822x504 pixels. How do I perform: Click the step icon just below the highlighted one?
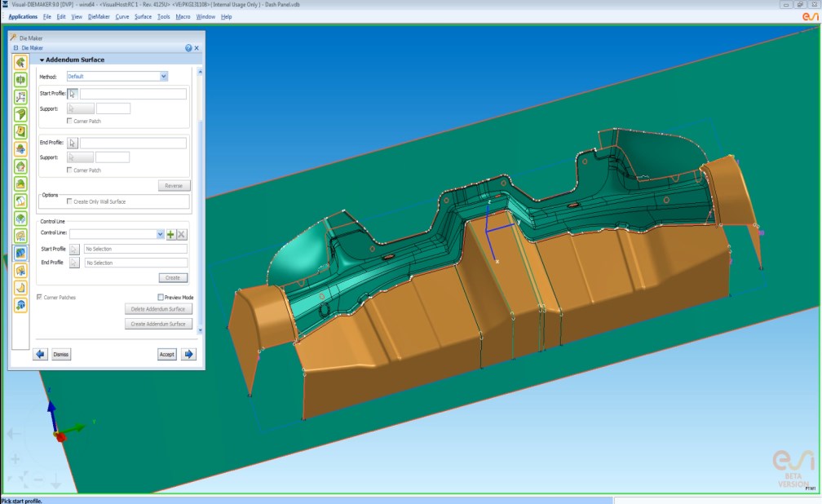[20, 270]
